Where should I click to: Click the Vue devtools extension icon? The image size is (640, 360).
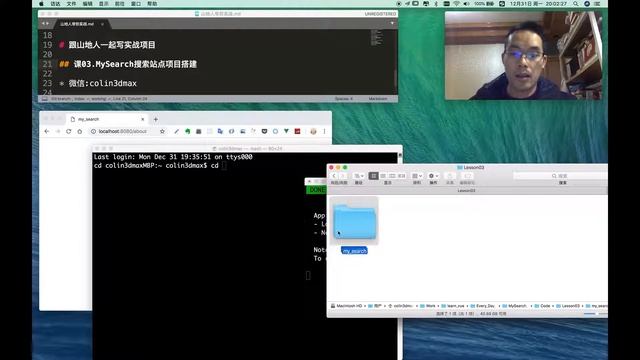tap(287, 131)
